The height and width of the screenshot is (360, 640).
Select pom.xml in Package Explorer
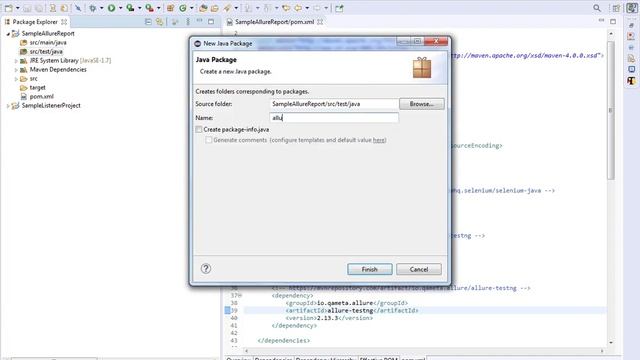(x=41, y=97)
